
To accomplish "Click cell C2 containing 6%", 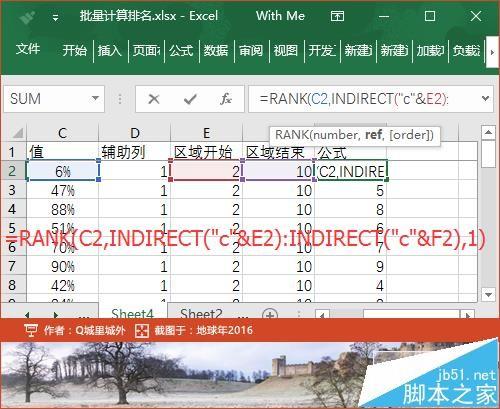I will point(63,171).
